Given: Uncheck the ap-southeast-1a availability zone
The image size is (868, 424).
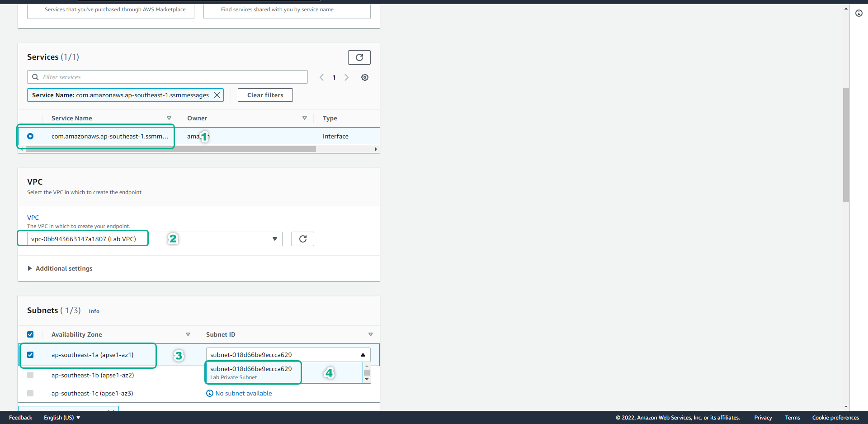Looking at the screenshot, I should coord(30,355).
